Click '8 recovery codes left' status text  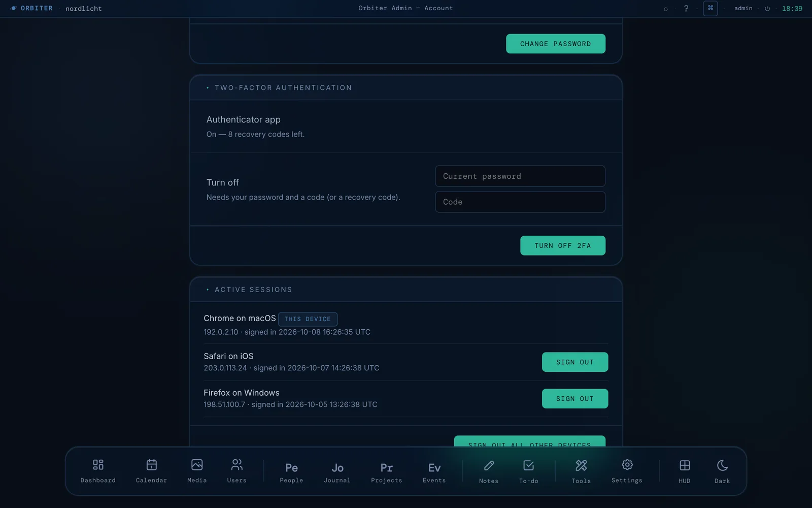tap(266, 134)
